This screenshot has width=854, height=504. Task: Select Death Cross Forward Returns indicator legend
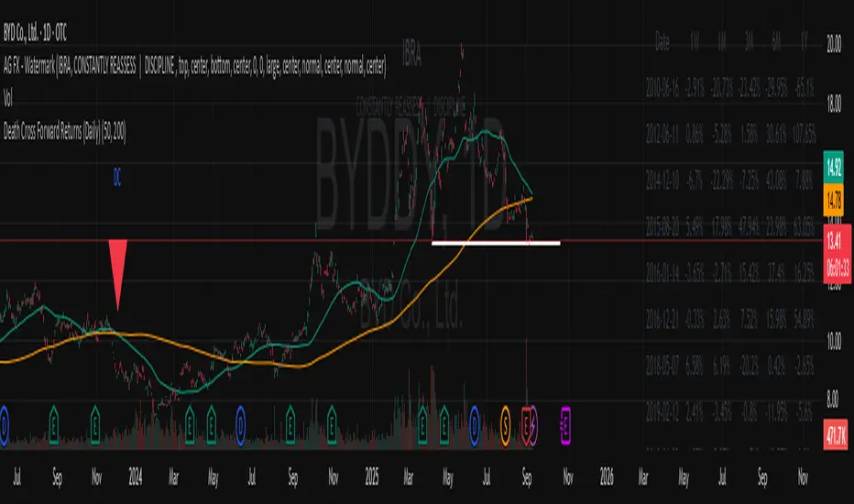[64, 131]
